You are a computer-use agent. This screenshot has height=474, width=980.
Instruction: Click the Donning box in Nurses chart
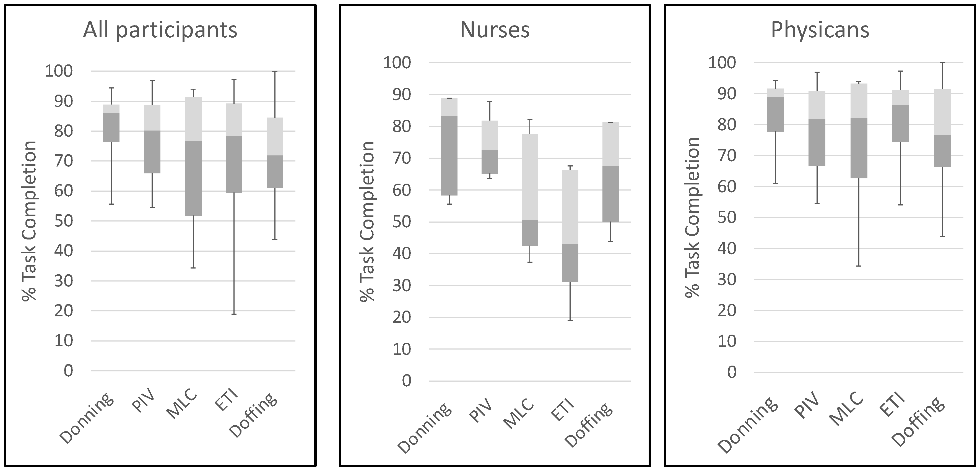[x=449, y=147]
